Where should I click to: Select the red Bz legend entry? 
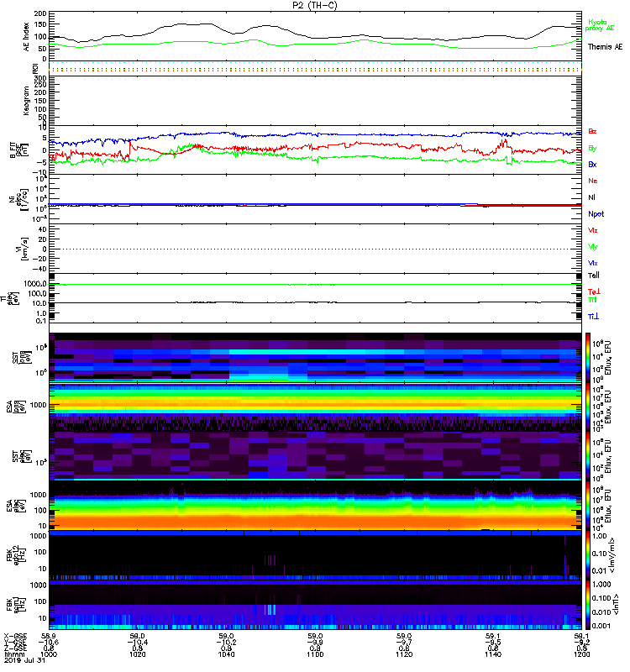tap(592, 132)
